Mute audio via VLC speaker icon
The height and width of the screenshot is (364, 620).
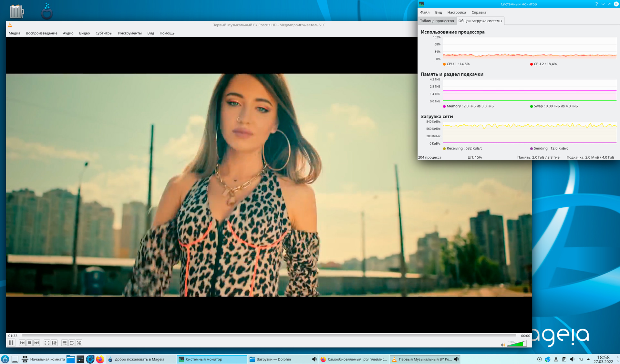click(x=503, y=345)
